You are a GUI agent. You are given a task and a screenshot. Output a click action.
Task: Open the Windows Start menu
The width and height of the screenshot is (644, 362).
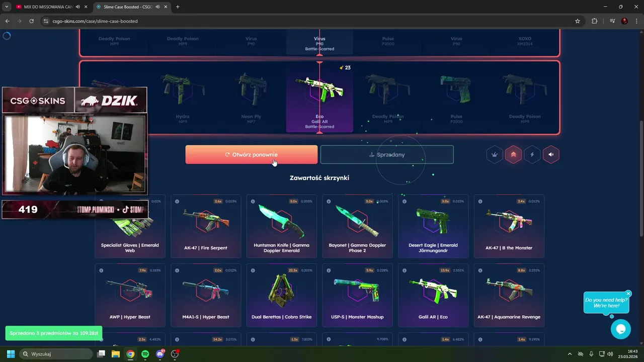click(x=11, y=354)
